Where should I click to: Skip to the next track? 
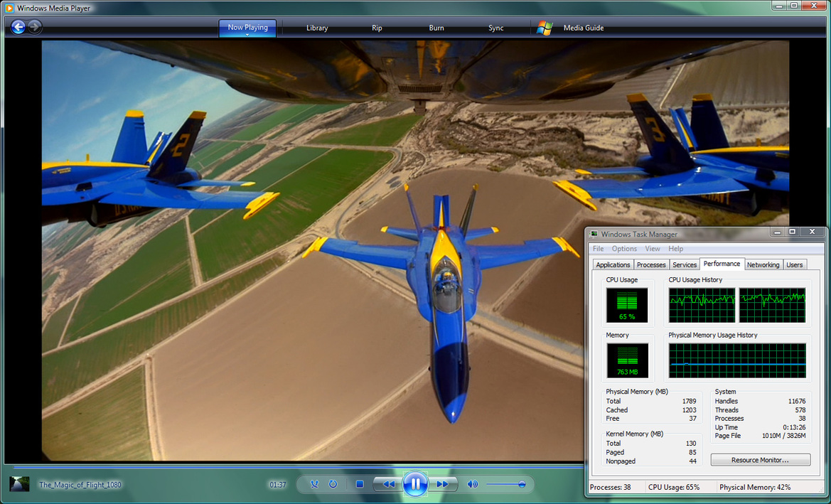click(x=442, y=484)
